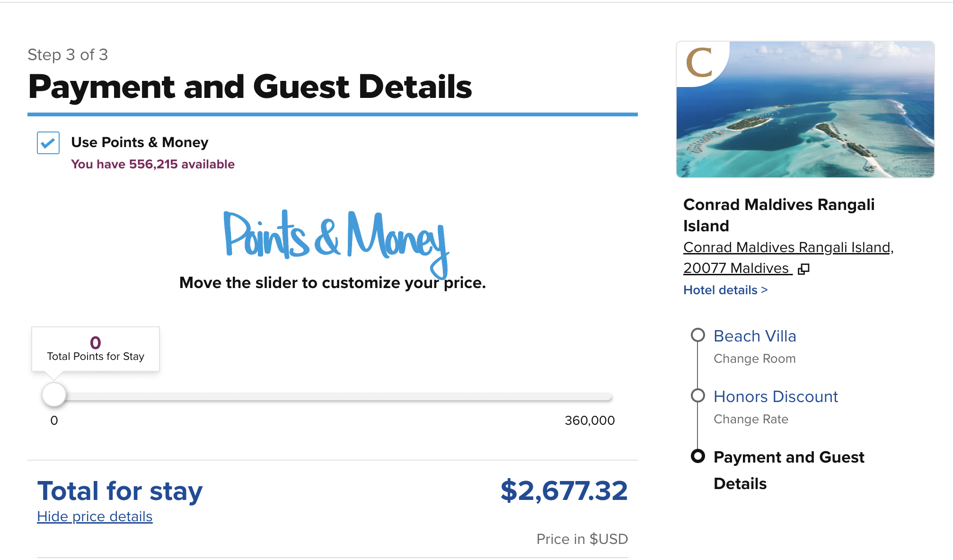Viewport: 953px width, 560px height.
Task: Click the Beach Villa step link
Action: coord(755,336)
